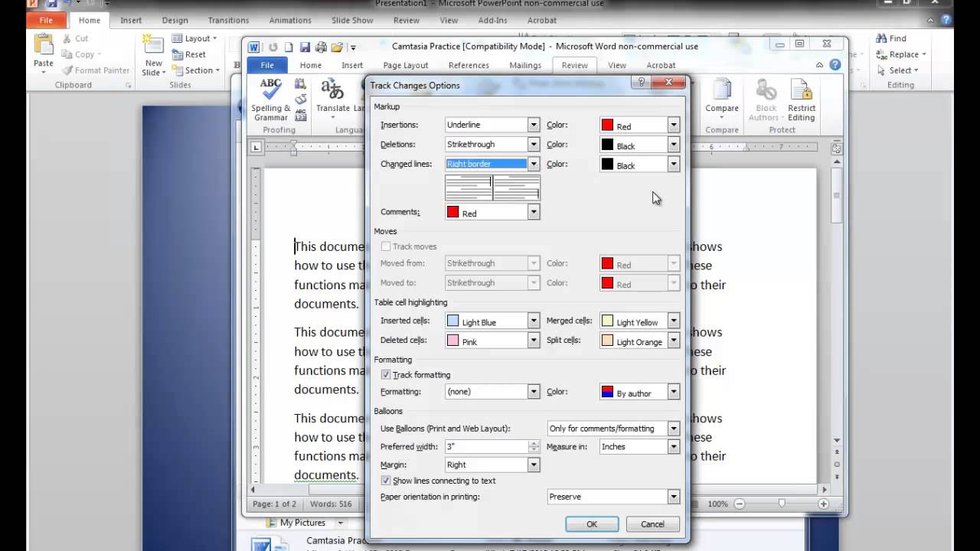Pick the Comments color Red swatch dropdown
Image resolution: width=980 pixels, height=551 pixels.
[492, 213]
